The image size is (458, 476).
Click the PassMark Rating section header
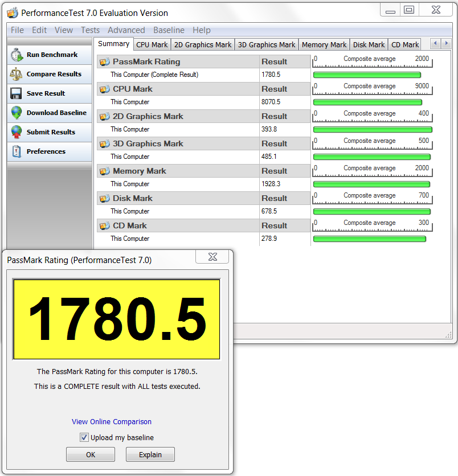[203, 61]
